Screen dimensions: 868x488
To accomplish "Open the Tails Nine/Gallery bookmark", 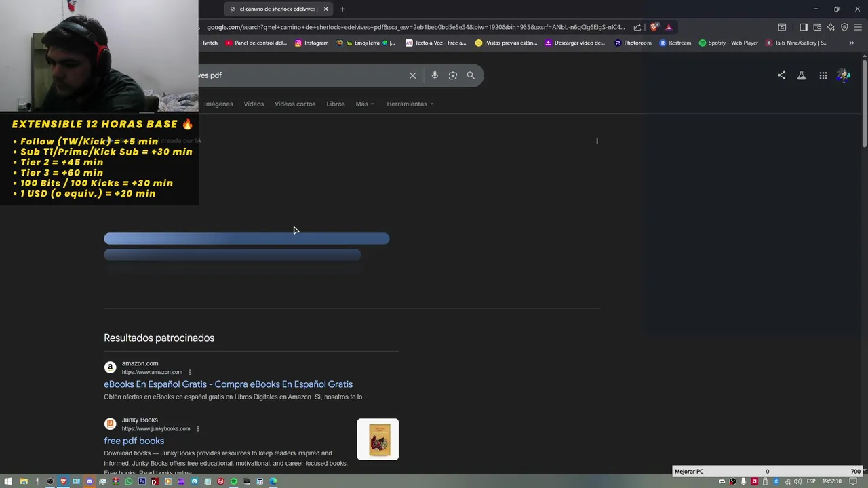I will (x=796, y=43).
